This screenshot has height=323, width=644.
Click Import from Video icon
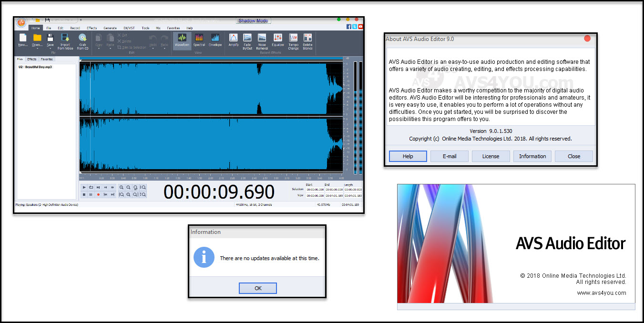(65, 38)
